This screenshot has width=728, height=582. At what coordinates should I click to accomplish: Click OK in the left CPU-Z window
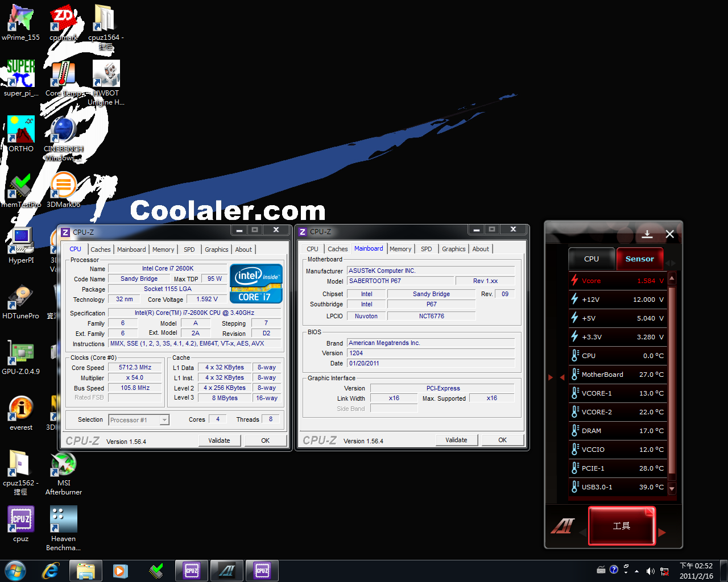tap(266, 440)
